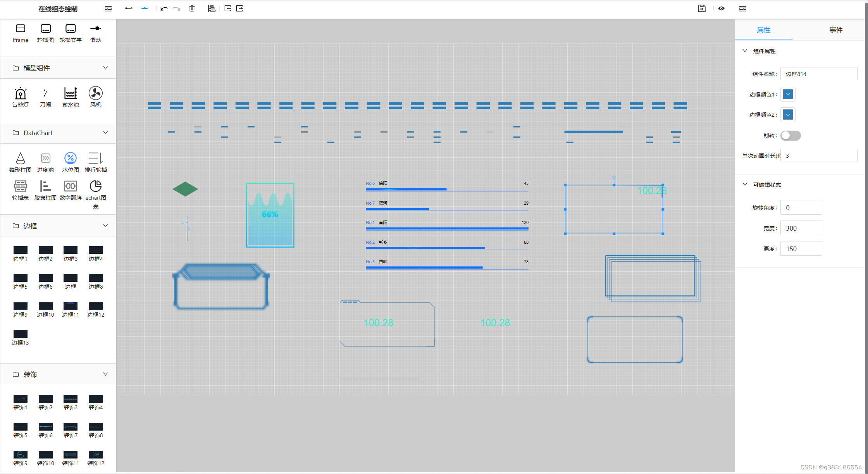Collapse the 模型组件 section
Screen dimensions: 868x474
click(105, 67)
